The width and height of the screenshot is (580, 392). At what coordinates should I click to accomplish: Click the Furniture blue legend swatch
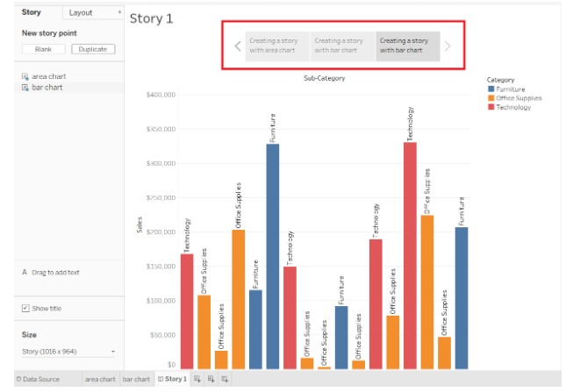490,89
